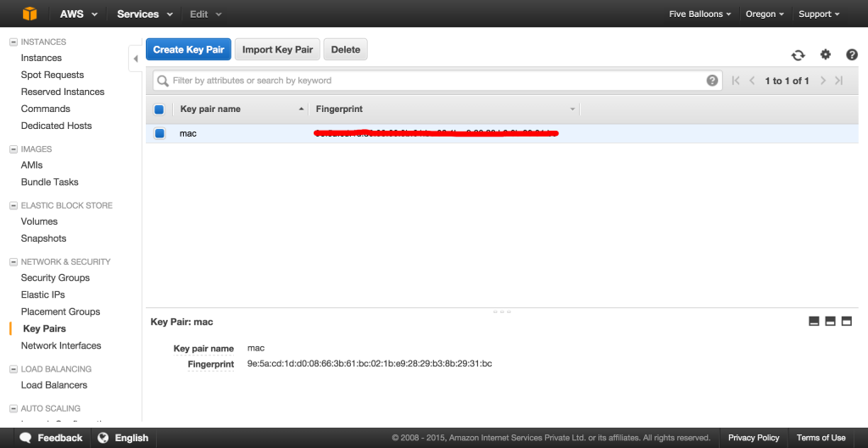The width and height of the screenshot is (868, 448).
Task: Click the AWS orange cube logo
Action: 30,14
